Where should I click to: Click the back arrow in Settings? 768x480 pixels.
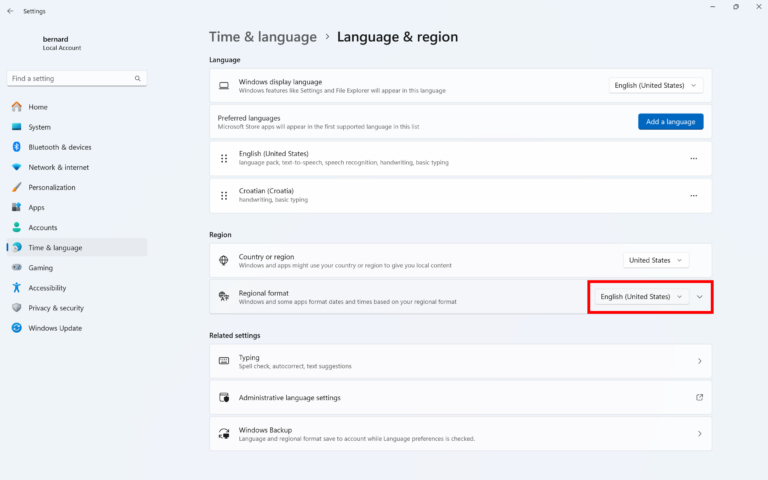[10, 11]
